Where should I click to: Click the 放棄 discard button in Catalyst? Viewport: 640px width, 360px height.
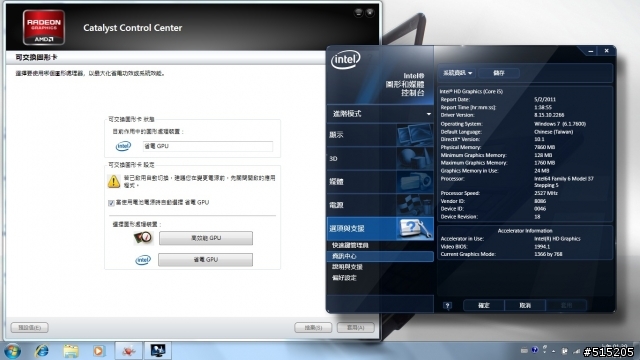(x=313, y=327)
